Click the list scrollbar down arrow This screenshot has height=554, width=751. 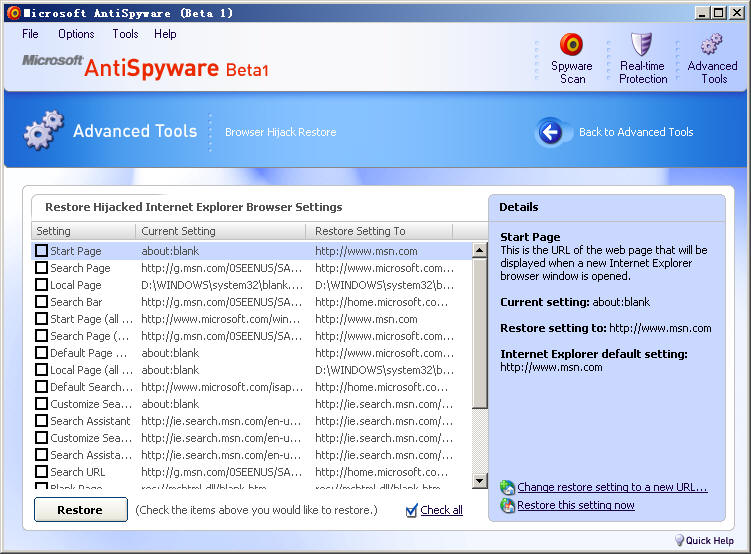479,480
